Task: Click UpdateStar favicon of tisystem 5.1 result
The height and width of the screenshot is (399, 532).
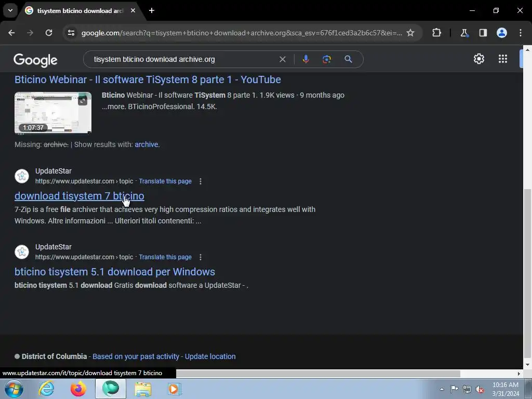Action: coord(22,252)
